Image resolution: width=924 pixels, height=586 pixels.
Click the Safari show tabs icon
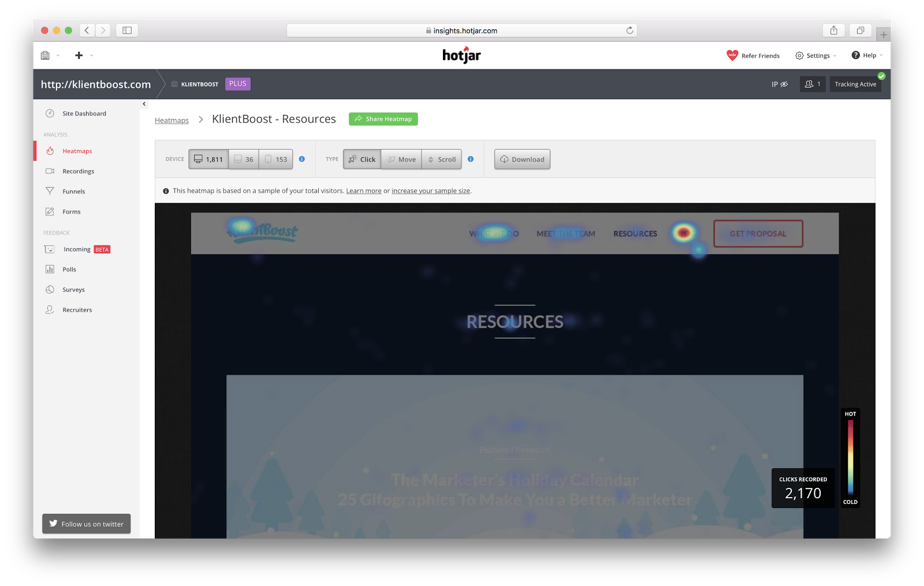click(x=860, y=31)
